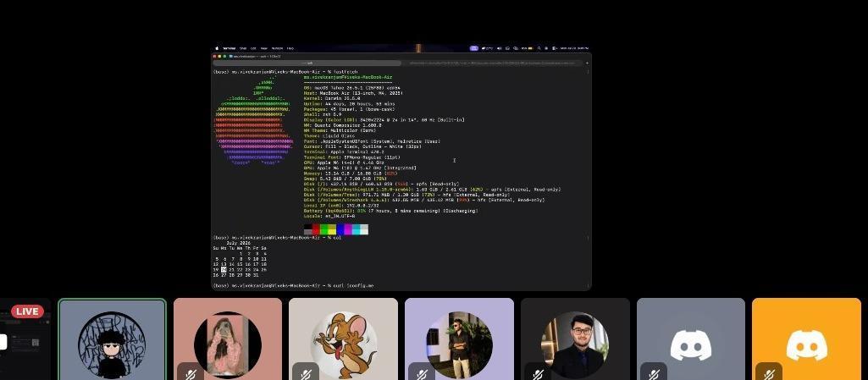868x380 pixels.
Task: Click the red LIVE badge
Action: pos(27,311)
